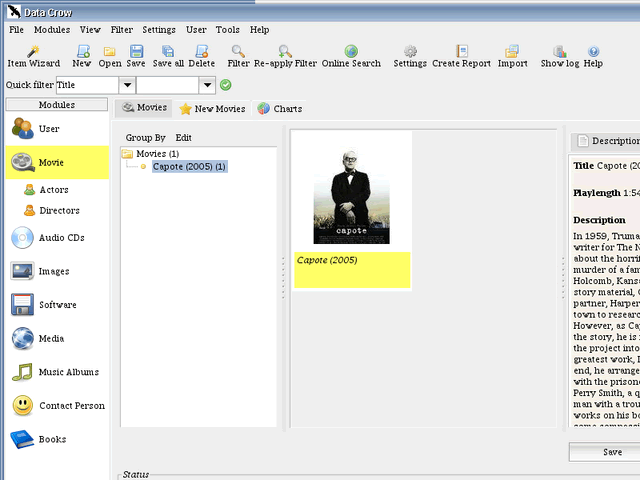
Task: Open the Group By menu
Action: pyautogui.click(x=145, y=137)
